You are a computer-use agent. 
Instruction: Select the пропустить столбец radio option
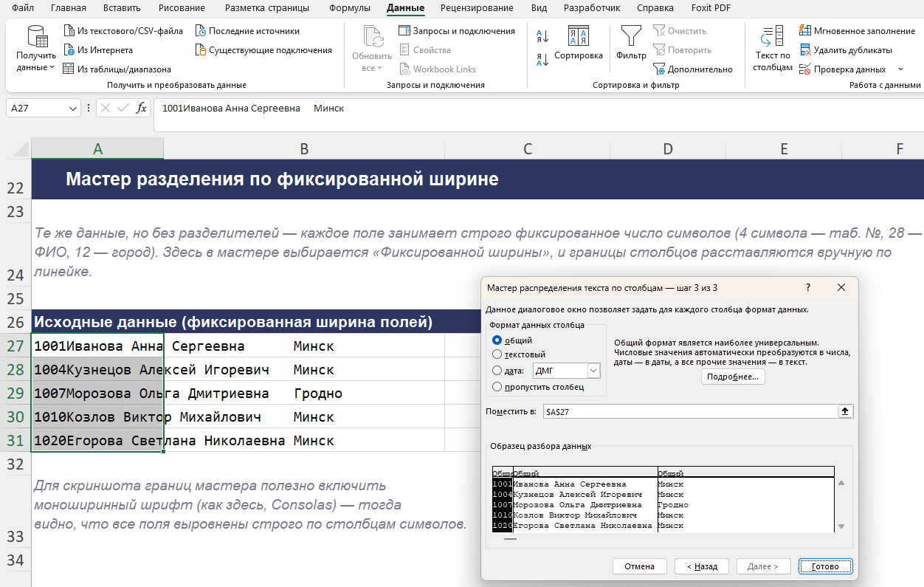[x=497, y=386]
